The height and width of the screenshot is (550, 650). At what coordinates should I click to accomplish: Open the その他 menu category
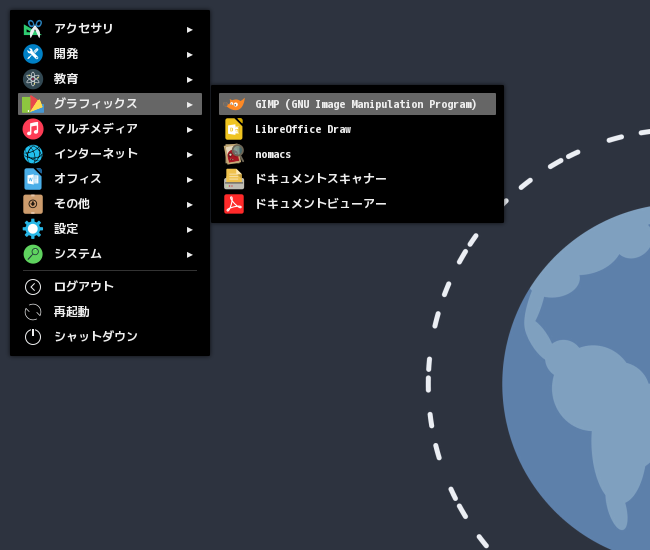110,204
